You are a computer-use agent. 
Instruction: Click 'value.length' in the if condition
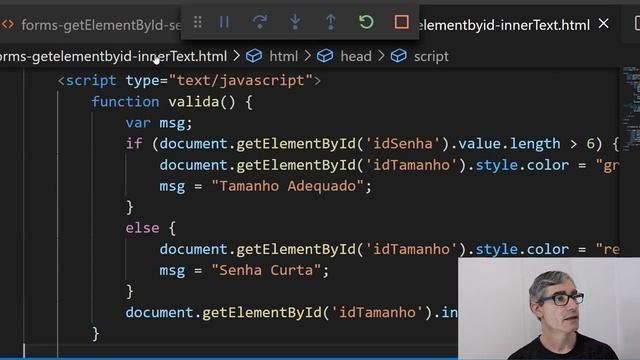pos(509,144)
